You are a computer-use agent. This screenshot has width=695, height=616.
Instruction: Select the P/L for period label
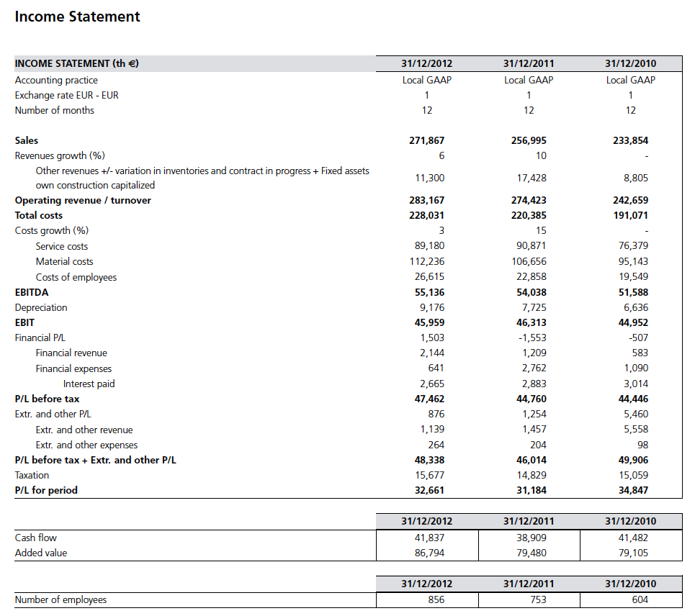(x=46, y=490)
